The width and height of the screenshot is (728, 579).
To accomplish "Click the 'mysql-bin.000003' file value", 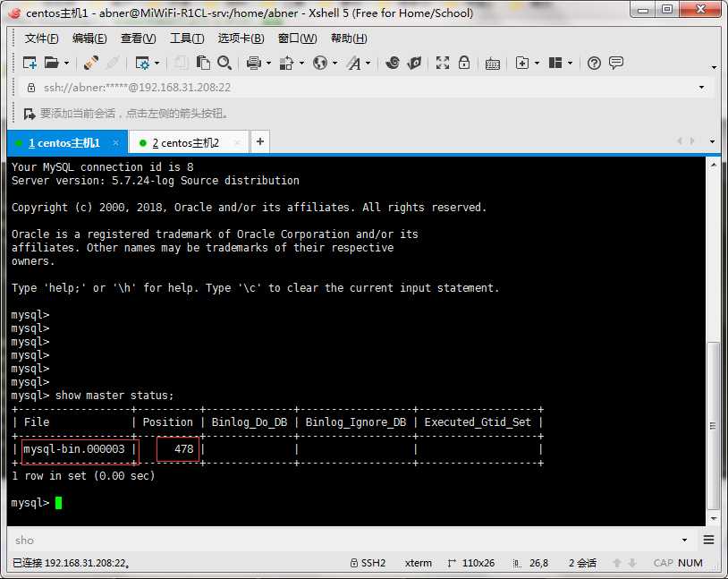I will (x=74, y=449).
